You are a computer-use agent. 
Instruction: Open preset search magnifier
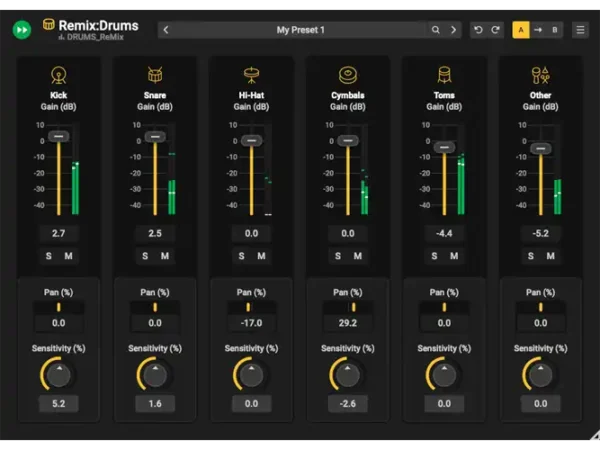click(x=435, y=30)
